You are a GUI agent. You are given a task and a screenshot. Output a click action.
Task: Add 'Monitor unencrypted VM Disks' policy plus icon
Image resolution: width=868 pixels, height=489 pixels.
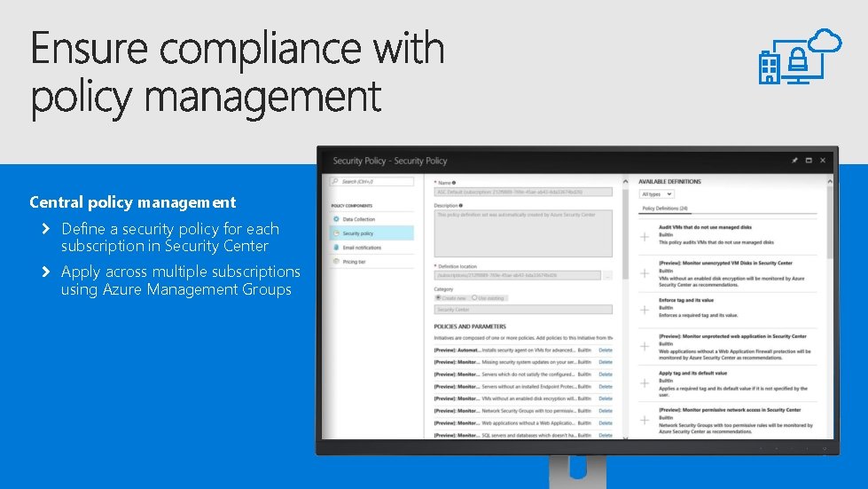coord(645,273)
